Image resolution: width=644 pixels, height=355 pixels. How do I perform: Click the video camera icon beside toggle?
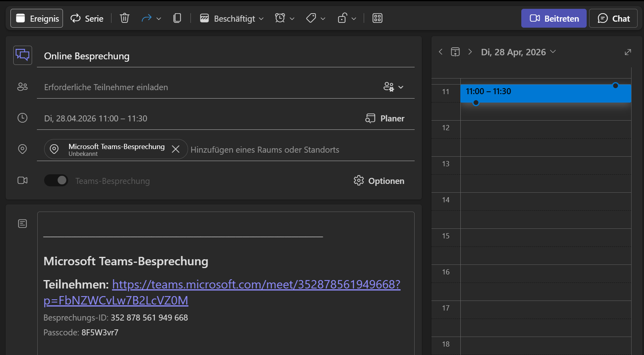[22, 180]
